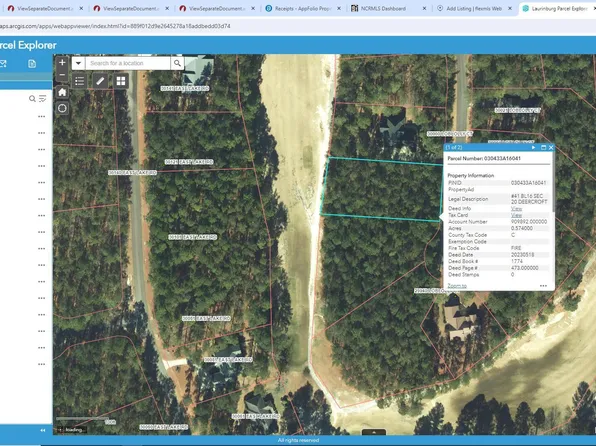Image resolution: width=596 pixels, height=446 pixels.
Task: Collapse the left sidebar panel
Action: pyautogui.click(x=43, y=430)
